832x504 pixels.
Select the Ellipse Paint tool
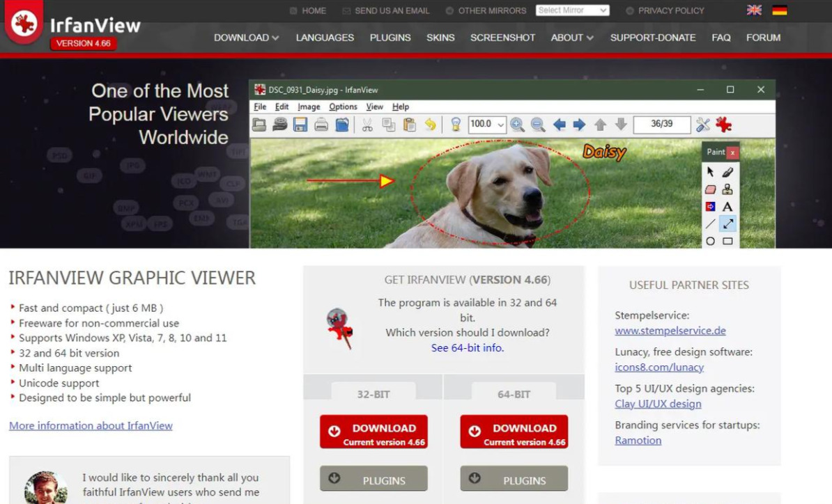coord(711,241)
